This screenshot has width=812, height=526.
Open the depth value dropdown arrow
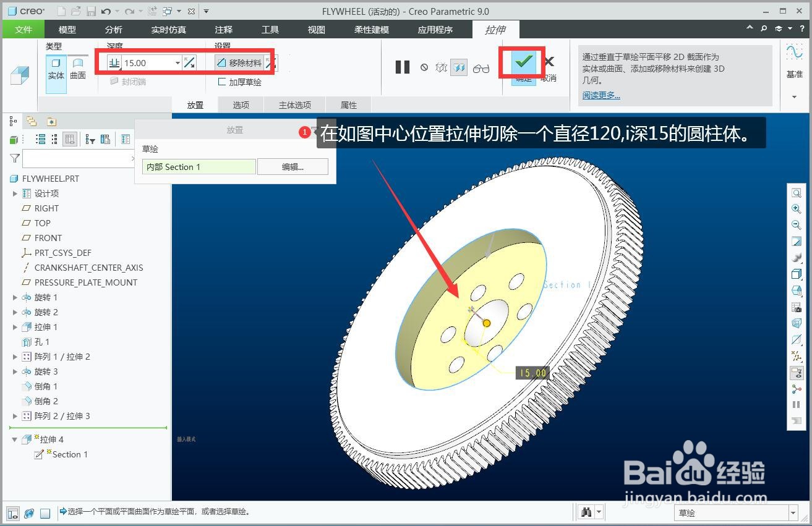(x=177, y=62)
